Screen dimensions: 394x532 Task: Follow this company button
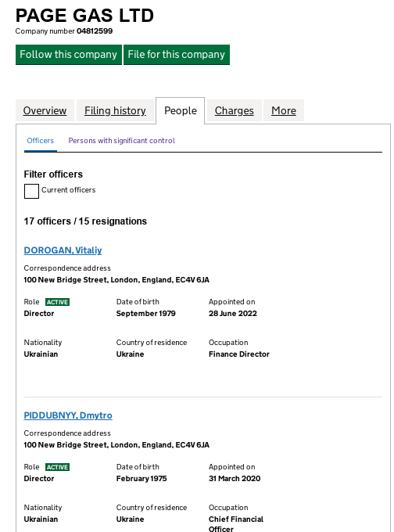(69, 55)
